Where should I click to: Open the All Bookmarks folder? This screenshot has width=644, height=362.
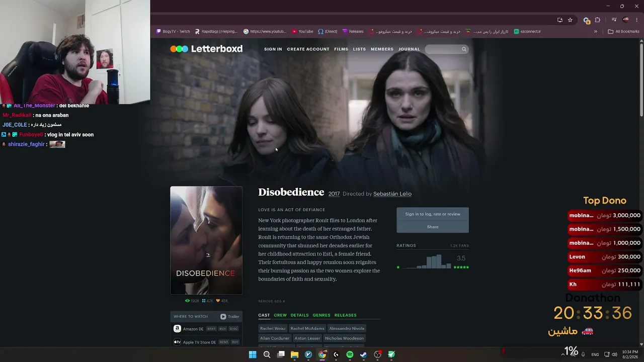(624, 31)
